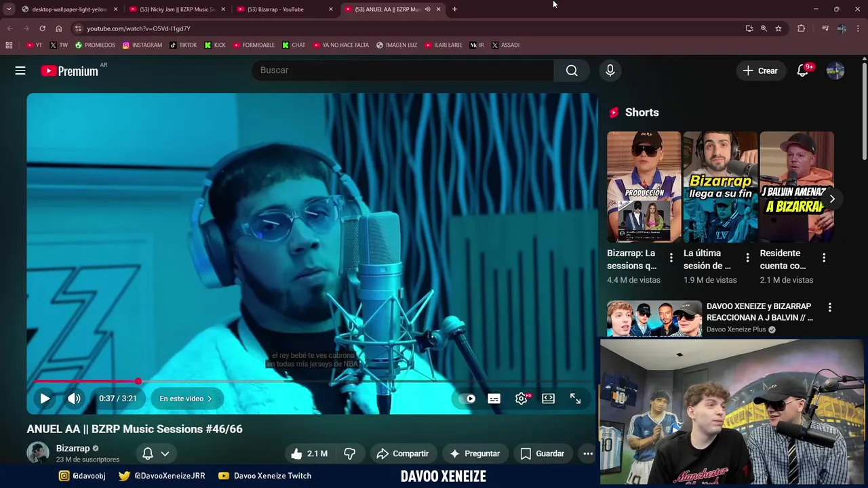Go to browser home page

click(58, 28)
